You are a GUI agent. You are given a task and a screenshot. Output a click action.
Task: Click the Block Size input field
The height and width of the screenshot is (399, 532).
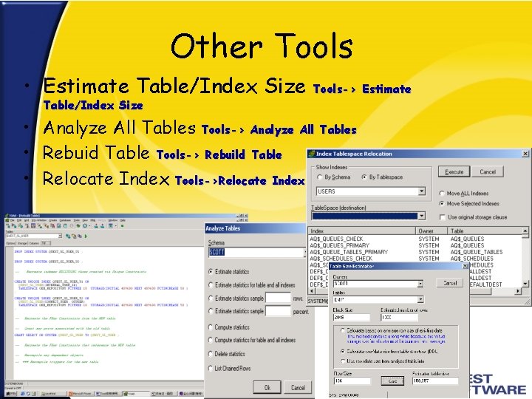352,317
